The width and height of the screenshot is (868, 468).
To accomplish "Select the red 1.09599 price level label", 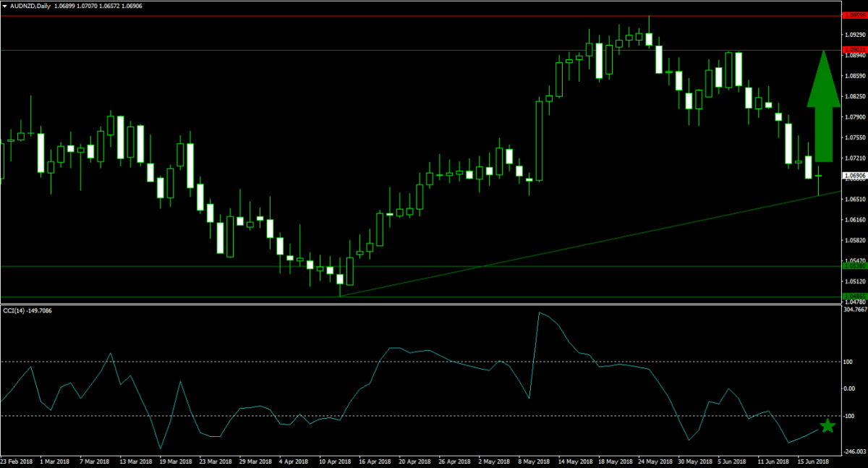I will tap(854, 14).
